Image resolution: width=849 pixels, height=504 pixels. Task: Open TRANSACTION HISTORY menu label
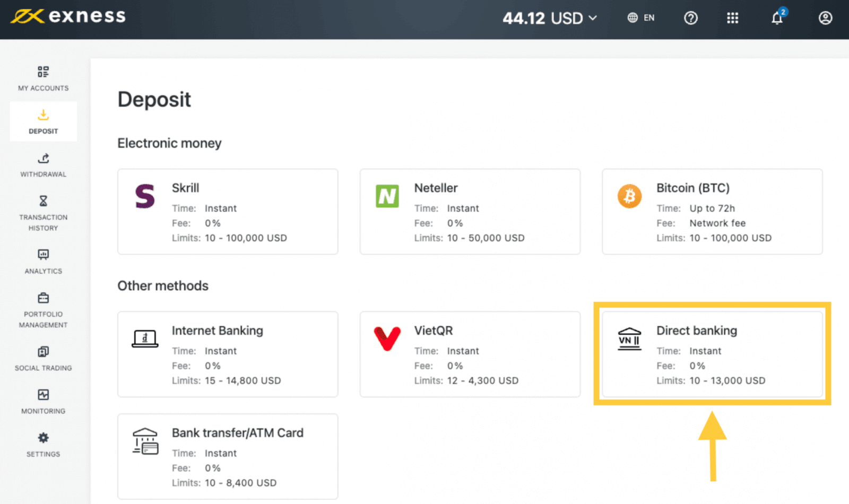tap(43, 223)
